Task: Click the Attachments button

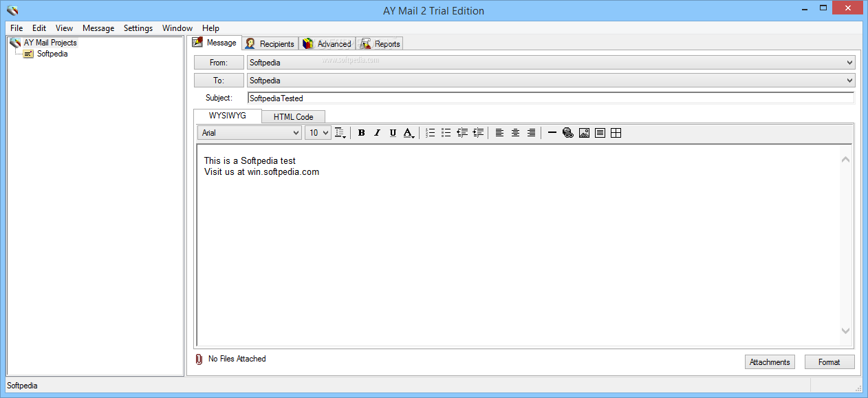Action: click(x=770, y=362)
